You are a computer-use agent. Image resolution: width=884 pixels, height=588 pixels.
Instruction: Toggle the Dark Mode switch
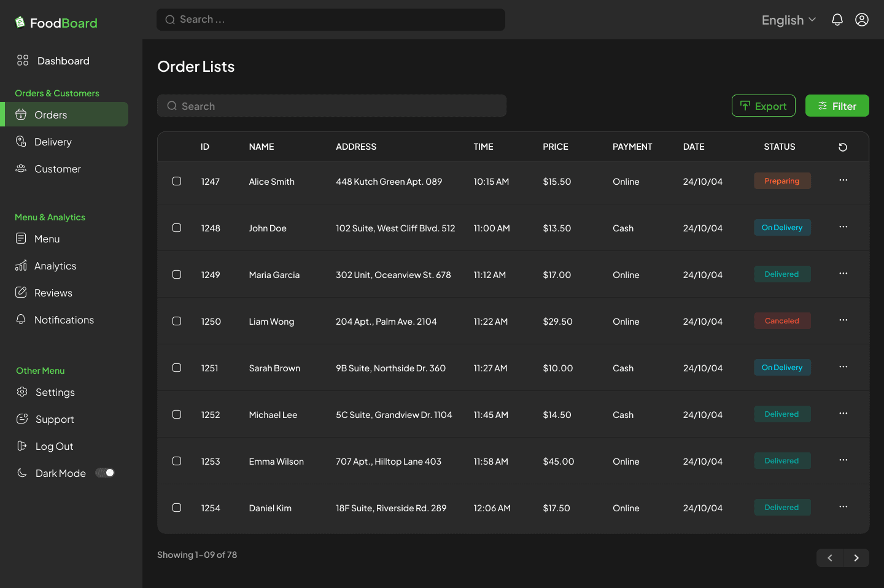click(105, 473)
